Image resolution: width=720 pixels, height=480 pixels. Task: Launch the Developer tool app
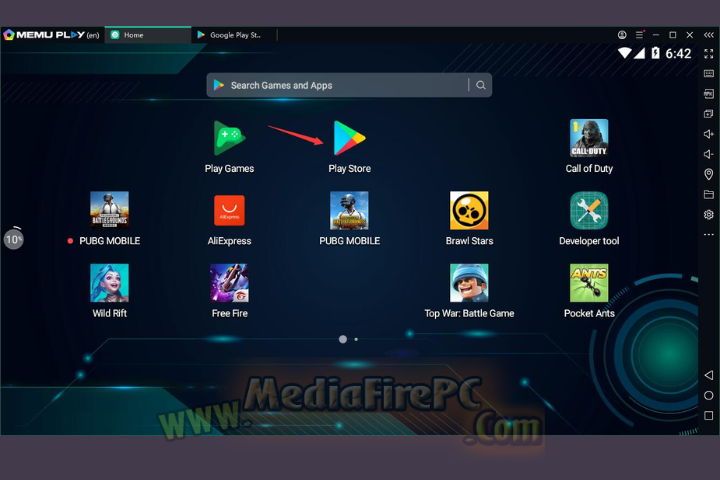(x=589, y=210)
